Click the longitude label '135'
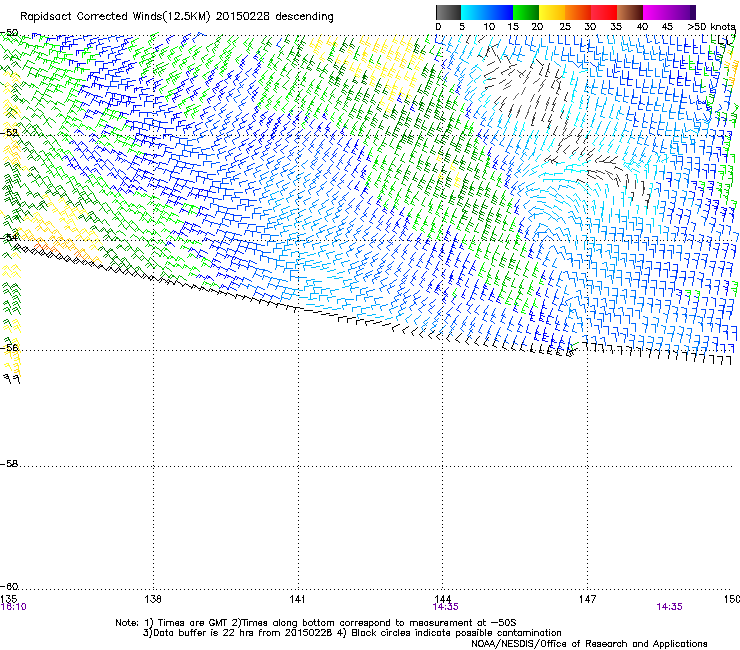Screen dimensions: 740x650 pos(8,599)
